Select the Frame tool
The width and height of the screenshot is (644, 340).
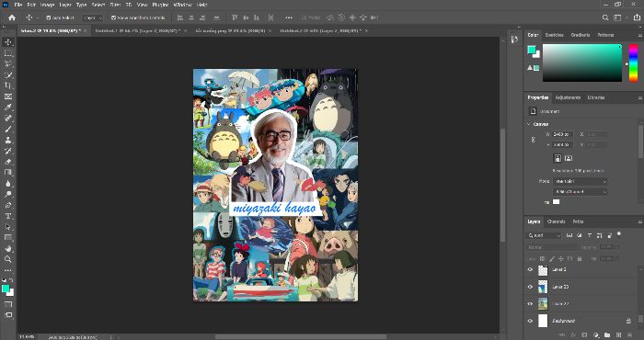(8, 96)
